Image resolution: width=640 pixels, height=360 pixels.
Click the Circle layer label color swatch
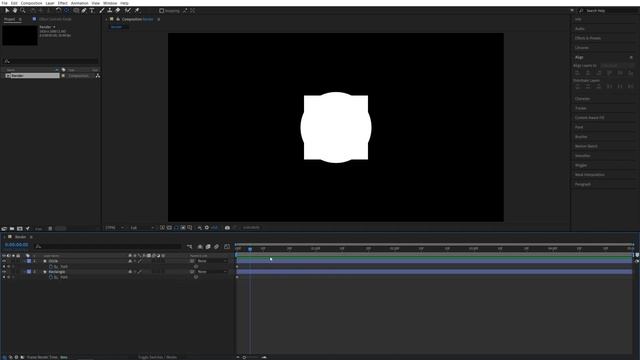tap(29, 261)
